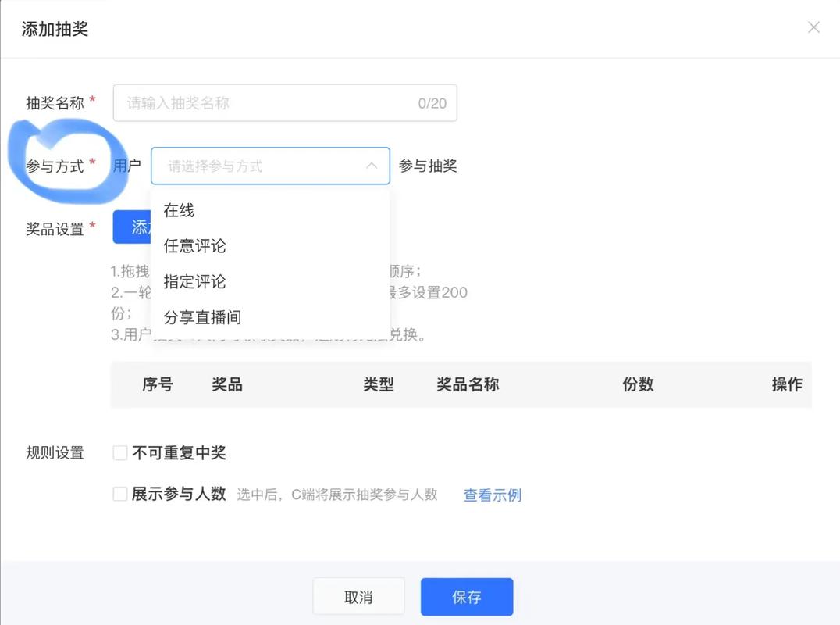Choose 指定评论 option

pyautogui.click(x=271, y=281)
